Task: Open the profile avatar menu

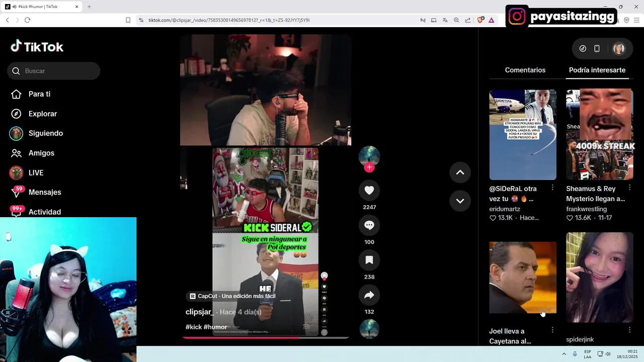Action: click(x=619, y=49)
